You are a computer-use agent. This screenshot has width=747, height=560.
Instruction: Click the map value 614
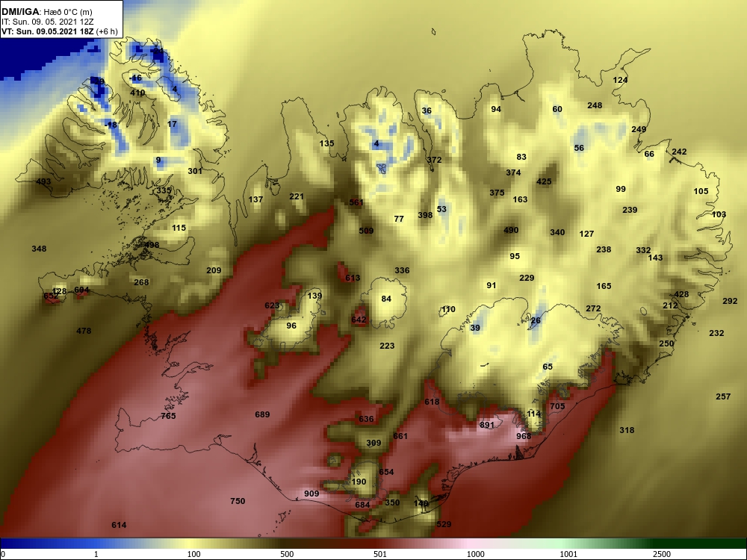point(119,525)
